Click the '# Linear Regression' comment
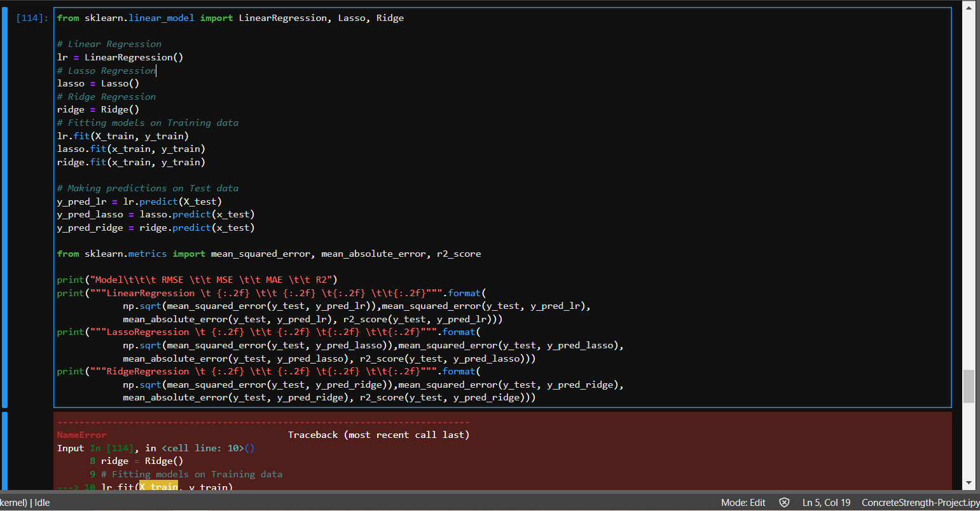The width and height of the screenshot is (980, 511). click(109, 44)
